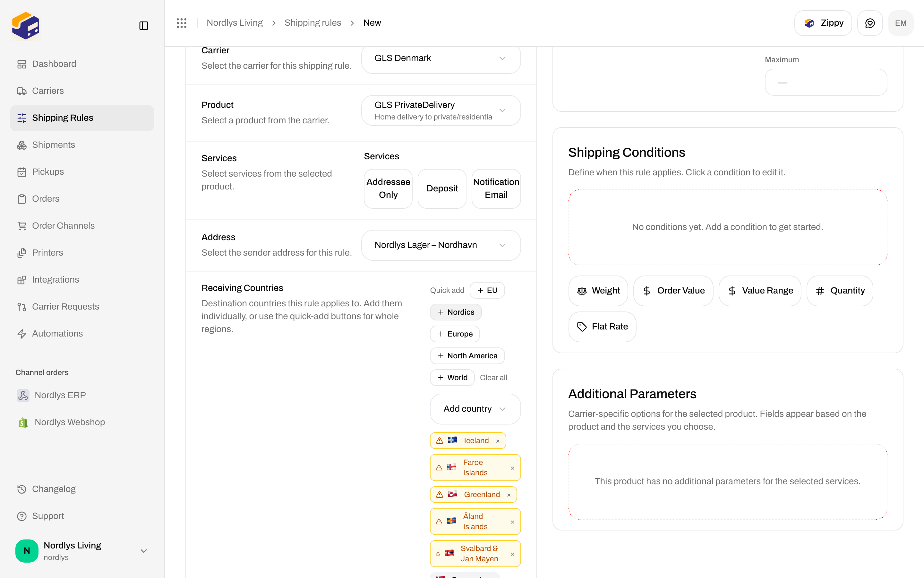The image size is (924, 578).
Task: Open the chat support icon
Action: click(x=870, y=23)
